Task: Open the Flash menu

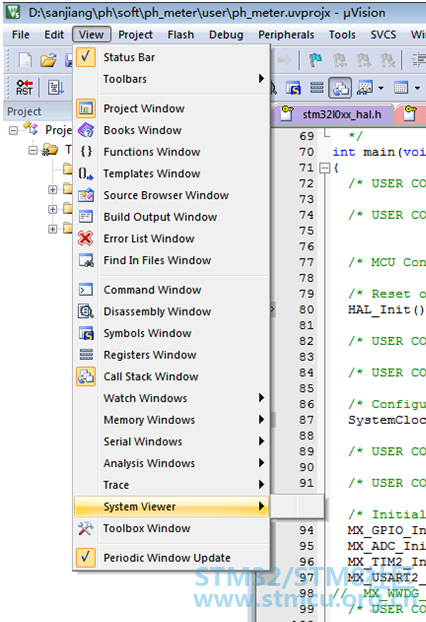Action: pyautogui.click(x=180, y=35)
